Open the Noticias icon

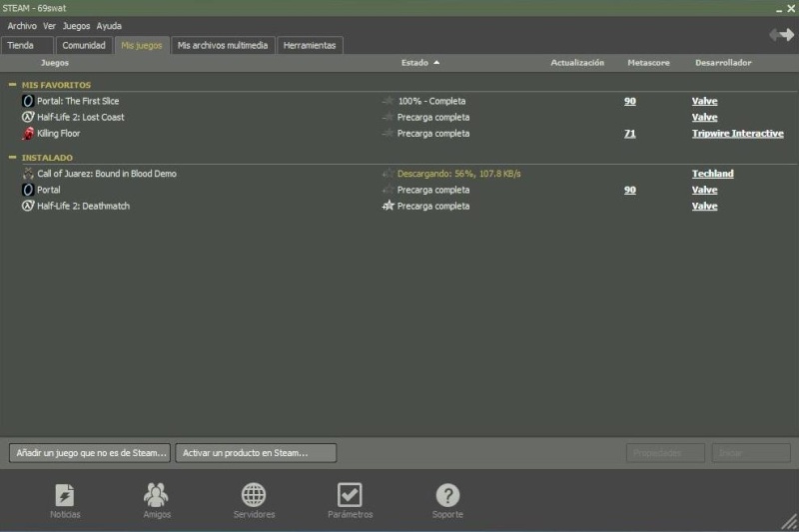click(65, 495)
